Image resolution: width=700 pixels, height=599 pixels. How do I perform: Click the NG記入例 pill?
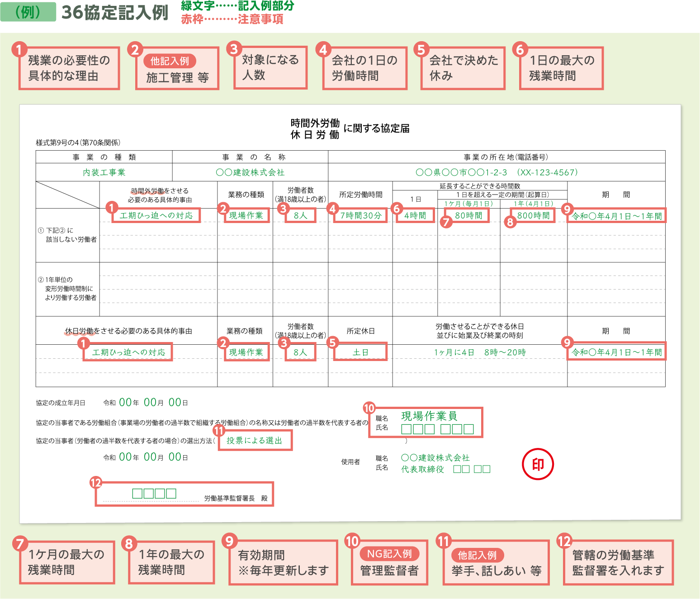[389, 554]
